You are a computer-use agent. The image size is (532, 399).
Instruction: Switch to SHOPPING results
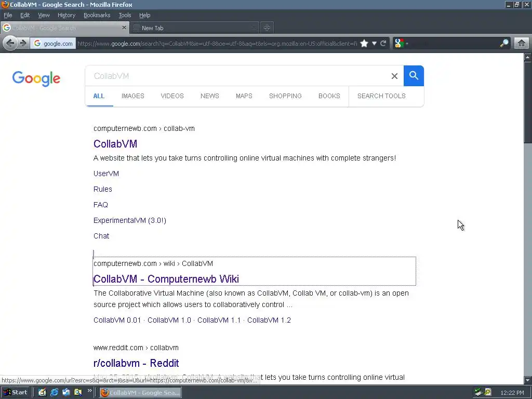coord(285,96)
